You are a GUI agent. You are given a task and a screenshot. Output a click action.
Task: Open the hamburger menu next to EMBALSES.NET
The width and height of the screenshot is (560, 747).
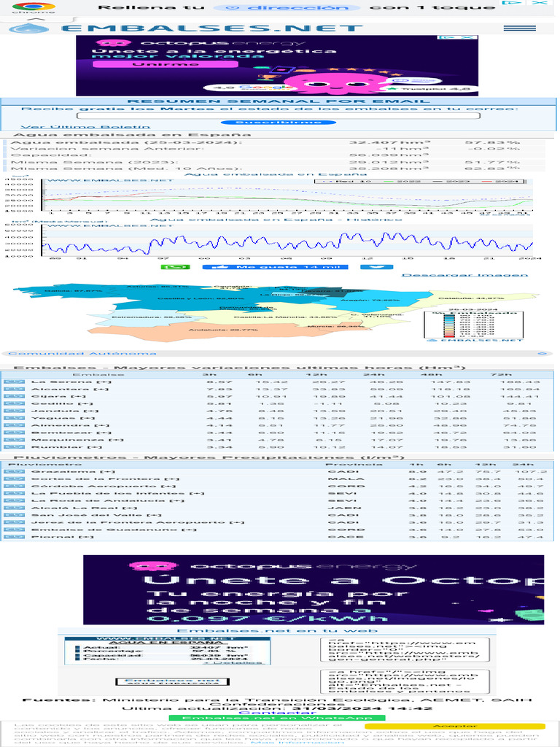[519, 28]
